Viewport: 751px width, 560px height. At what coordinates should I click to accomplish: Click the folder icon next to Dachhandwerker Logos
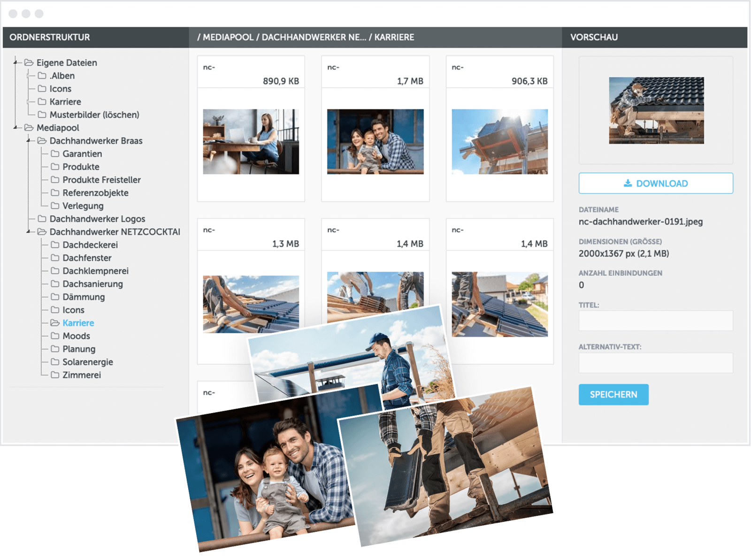pyautogui.click(x=42, y=219)
